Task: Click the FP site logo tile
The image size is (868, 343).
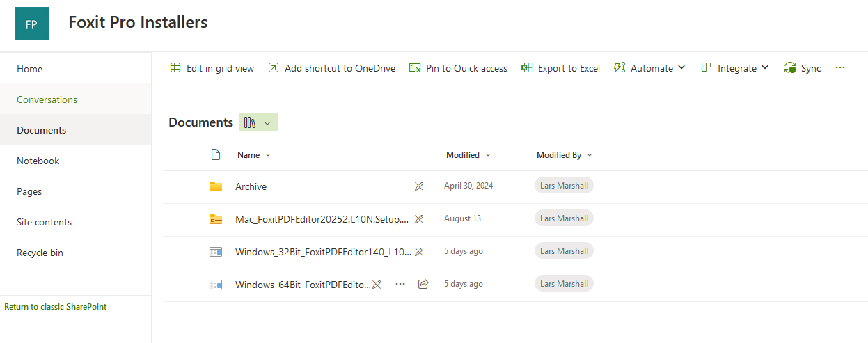Action: tap(32, 23)
